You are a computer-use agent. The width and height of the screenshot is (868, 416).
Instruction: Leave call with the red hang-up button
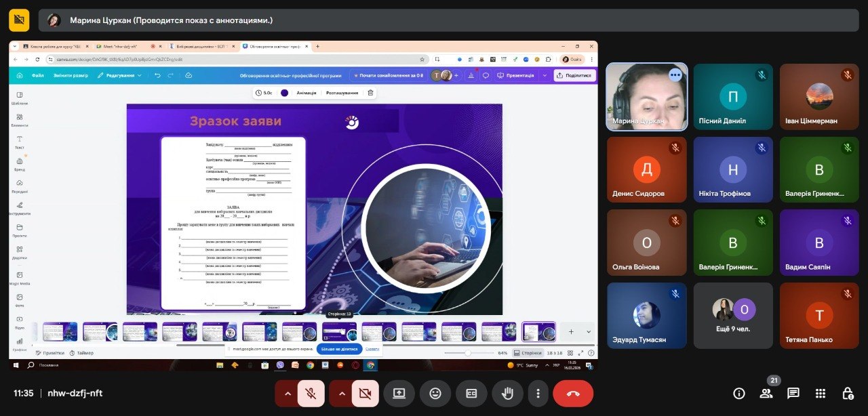coord(573,394)
